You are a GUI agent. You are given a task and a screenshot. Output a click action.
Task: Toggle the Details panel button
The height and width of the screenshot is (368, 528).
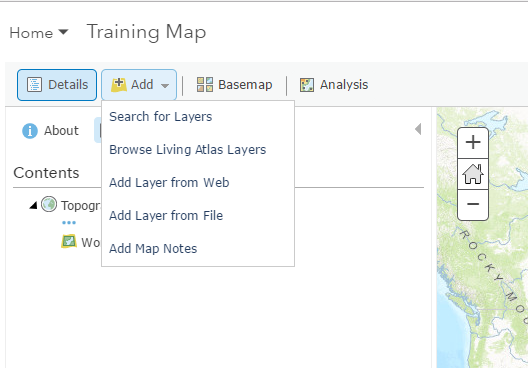[x=57, y=85]
